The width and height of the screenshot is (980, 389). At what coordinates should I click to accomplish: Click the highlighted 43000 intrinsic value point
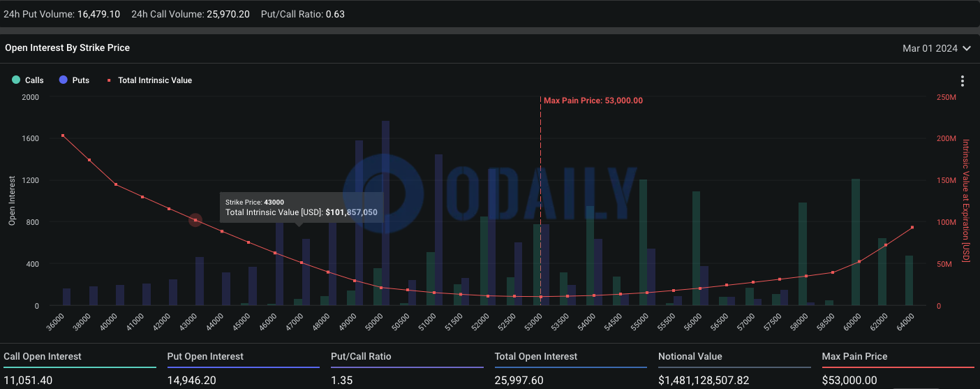tap(195, 220)
